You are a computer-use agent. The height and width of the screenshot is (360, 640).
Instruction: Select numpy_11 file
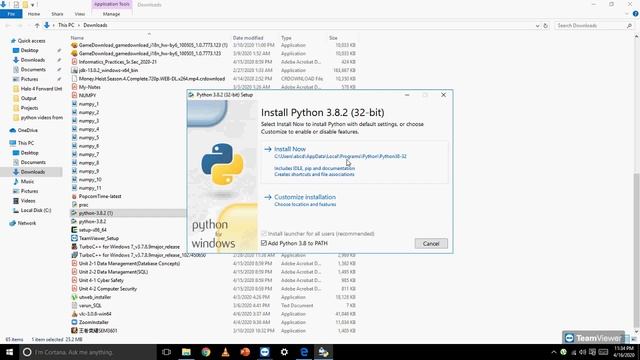(90, 188)
